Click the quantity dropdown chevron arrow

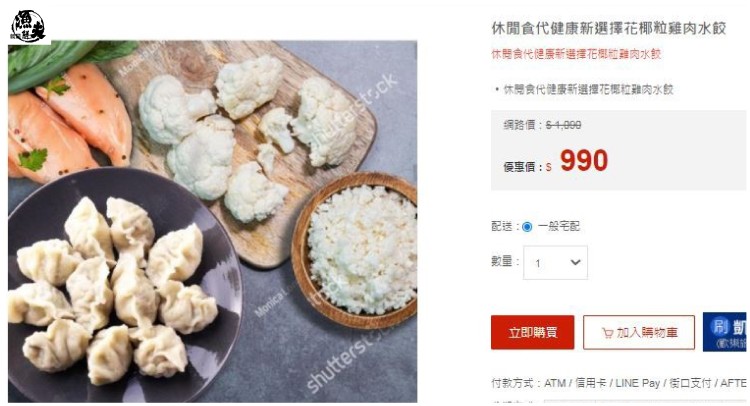coord(575,262)
